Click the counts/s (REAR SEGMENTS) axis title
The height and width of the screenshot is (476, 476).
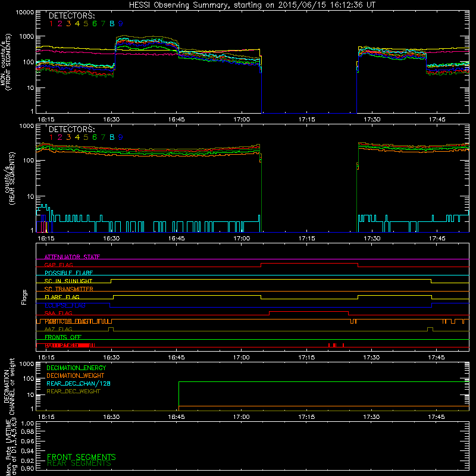[9, 178]
